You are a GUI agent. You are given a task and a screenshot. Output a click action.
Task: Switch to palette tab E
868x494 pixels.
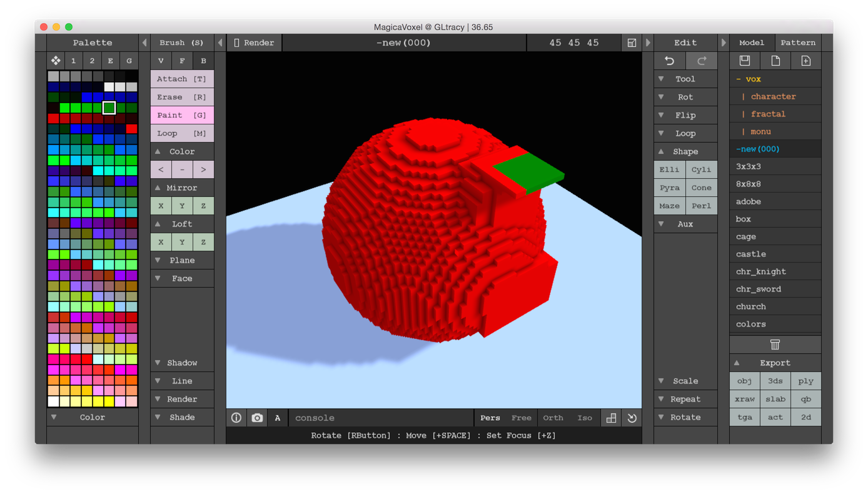(111, 61)
